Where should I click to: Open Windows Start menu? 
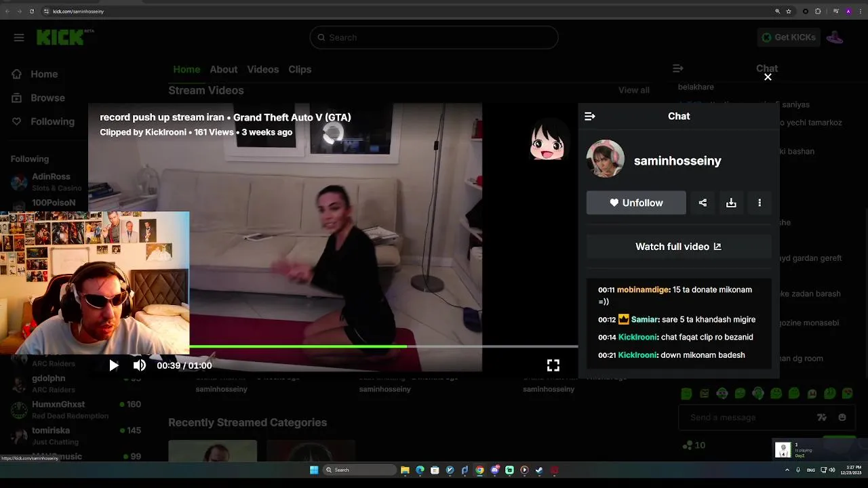click(314, 470)
